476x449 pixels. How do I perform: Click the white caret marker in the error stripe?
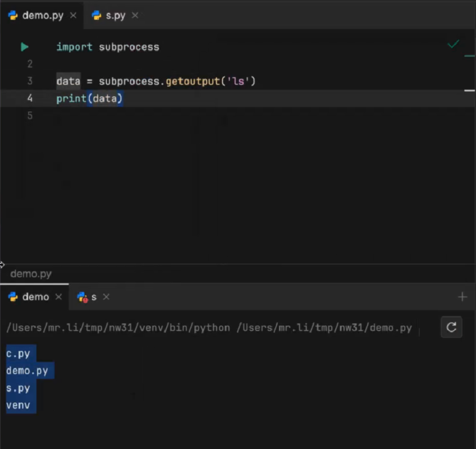coord(470,90)
